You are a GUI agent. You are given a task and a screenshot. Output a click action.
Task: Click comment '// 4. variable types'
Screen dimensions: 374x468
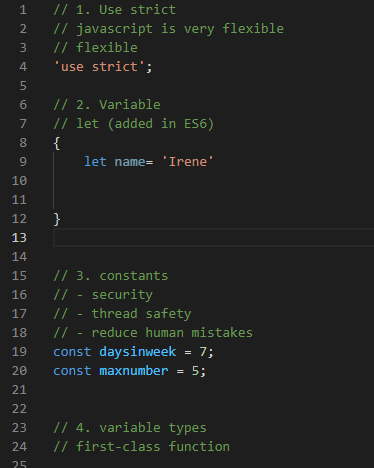pos(130,428)
